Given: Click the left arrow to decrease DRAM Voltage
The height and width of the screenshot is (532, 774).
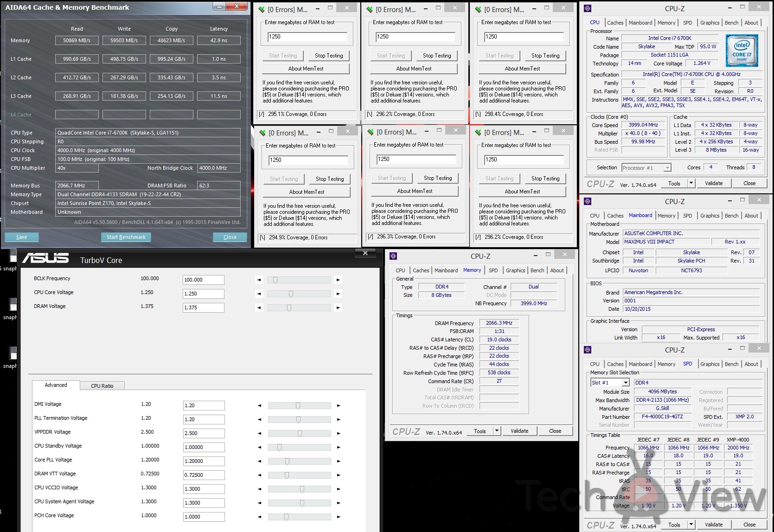Looking at the screenshot, I should click(x=259, y=308).
